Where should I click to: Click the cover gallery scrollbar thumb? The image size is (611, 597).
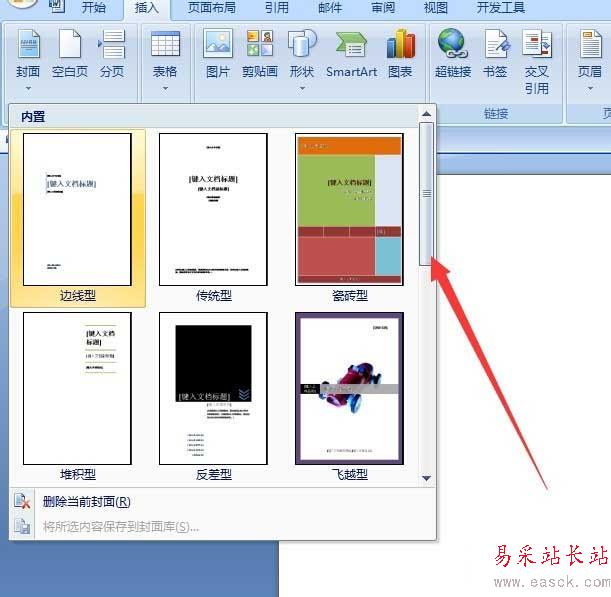(x=426, y=194)
